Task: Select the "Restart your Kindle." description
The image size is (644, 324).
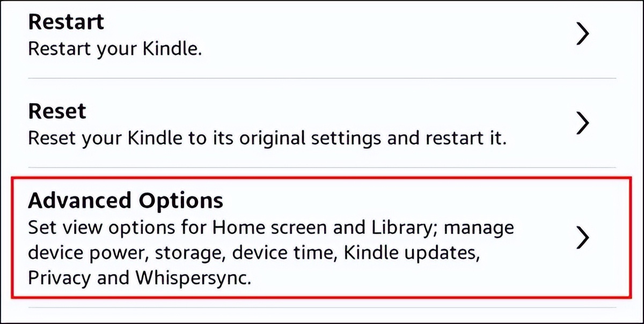Action: tap(115, 49)
